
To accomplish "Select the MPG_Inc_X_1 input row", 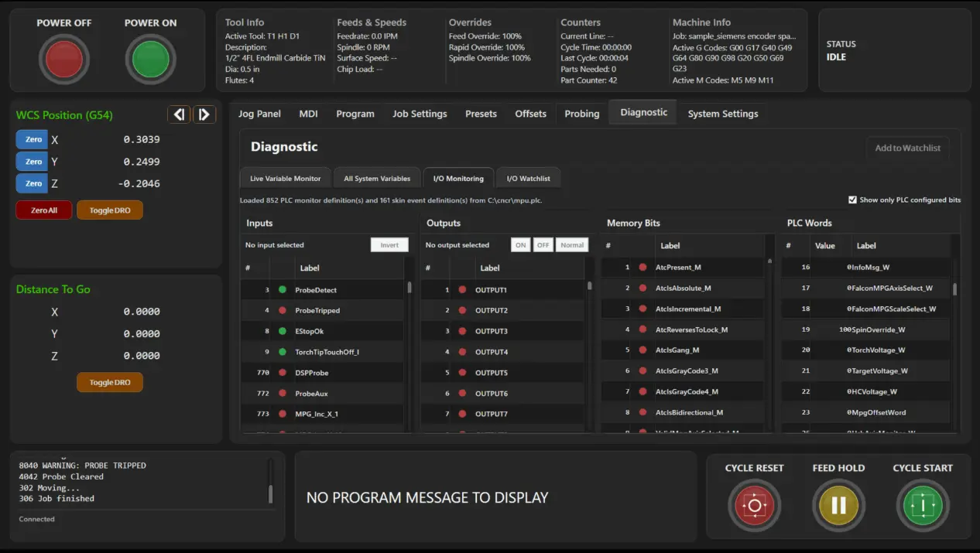I will (x=322, y=414).
